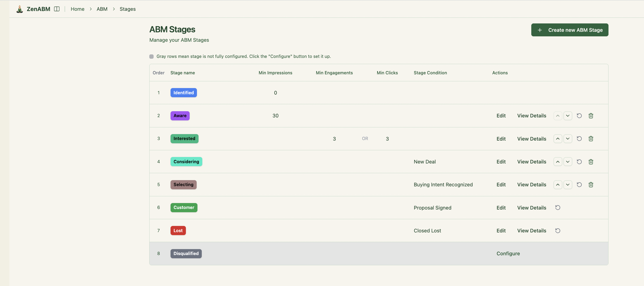Toggle the sidebar panel icon
644x286 pixels.
(57, 9)
